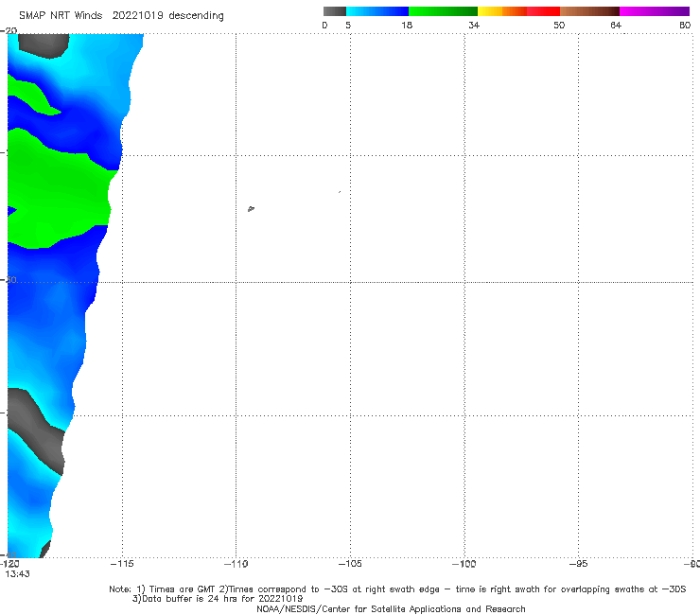
Task: Click the latitude label '-20' at top left
Action: click(x=9, y=30)
